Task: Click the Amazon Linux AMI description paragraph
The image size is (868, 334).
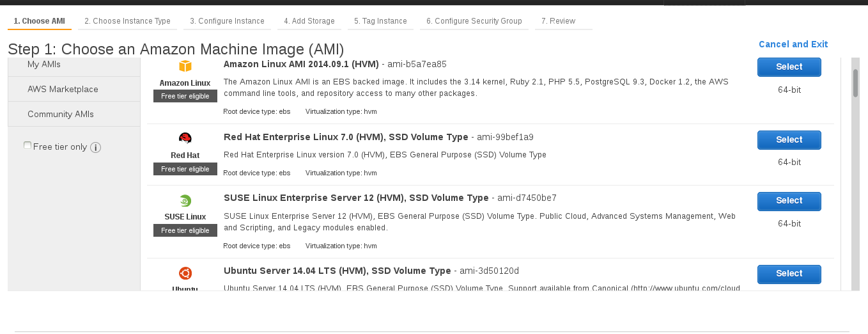Action: [x=476, y=88]
